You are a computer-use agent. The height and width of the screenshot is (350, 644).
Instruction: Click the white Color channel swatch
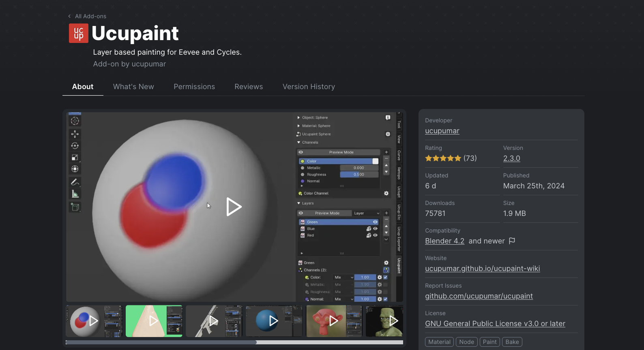376,161
